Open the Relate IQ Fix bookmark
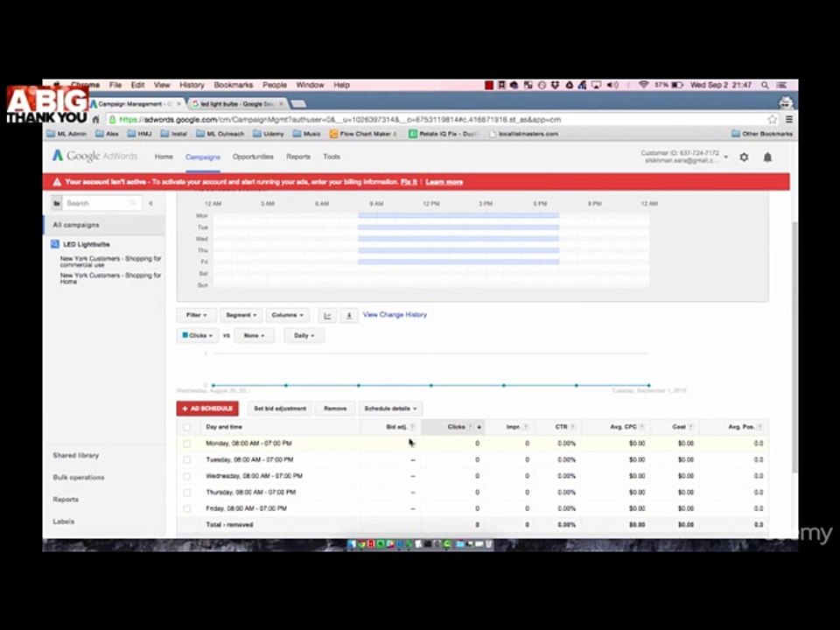Image resolution: width=840 pixels, height=630 pixels. point(443,133)
